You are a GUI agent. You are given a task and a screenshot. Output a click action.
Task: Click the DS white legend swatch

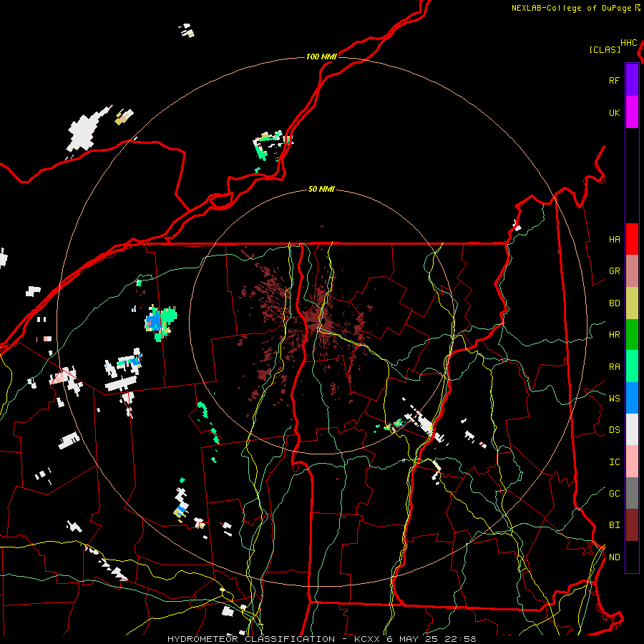coord(632,429)
